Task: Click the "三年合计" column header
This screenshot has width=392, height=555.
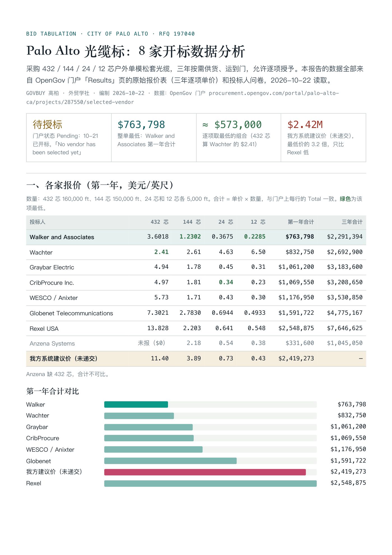Action: coord(352,222)
